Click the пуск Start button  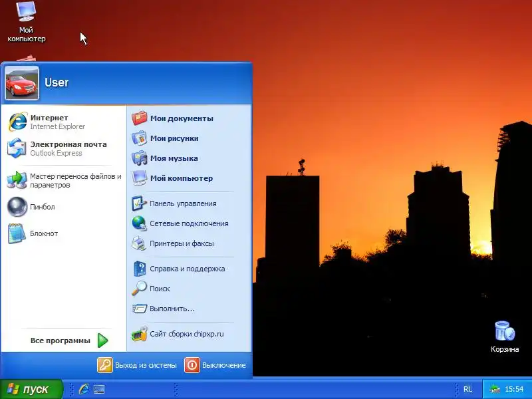pyautogui.click(x=31, y=389)
